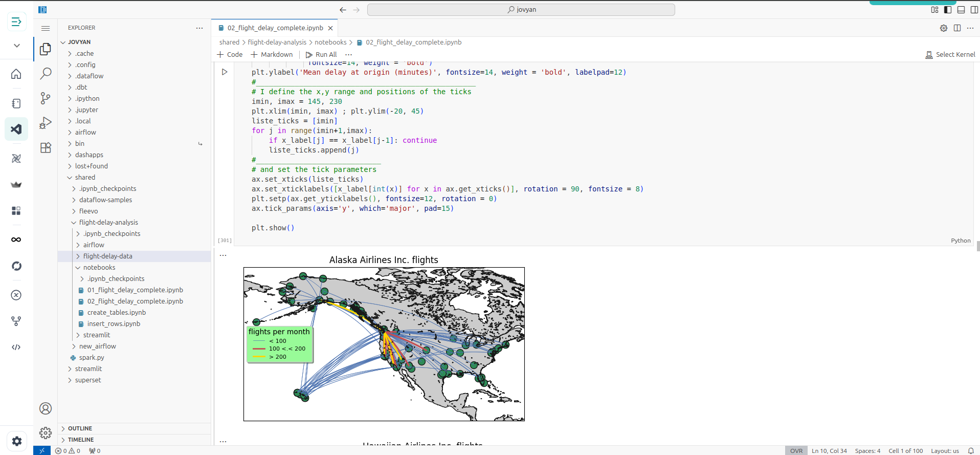Split the editor to the right
The image size is (980, 455).
pos(957,28)
